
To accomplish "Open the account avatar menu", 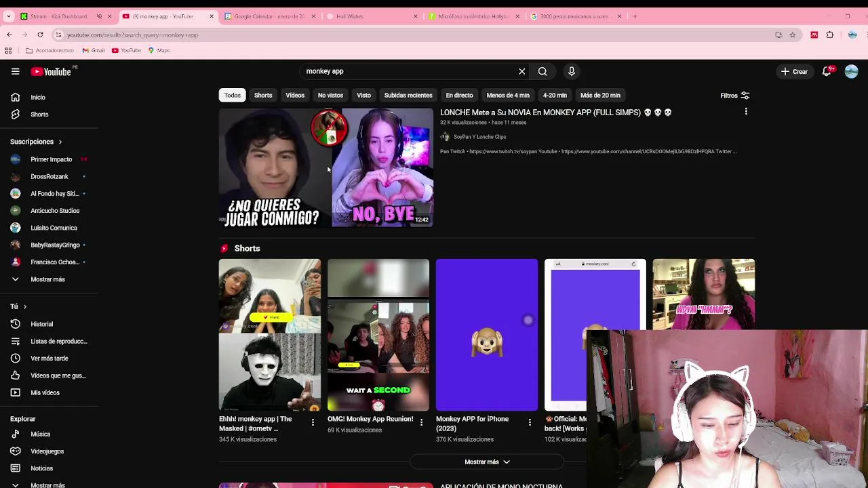I will coord(851,71).
